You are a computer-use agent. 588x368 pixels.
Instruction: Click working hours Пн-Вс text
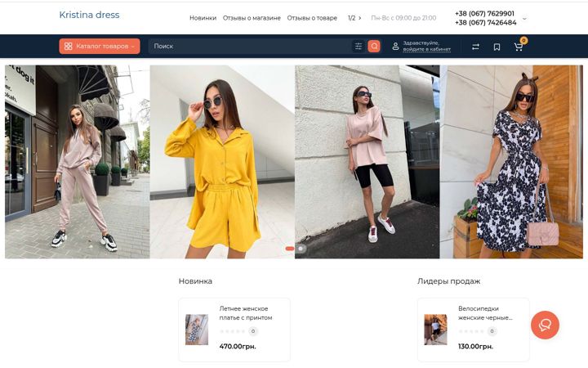[403, 18]
